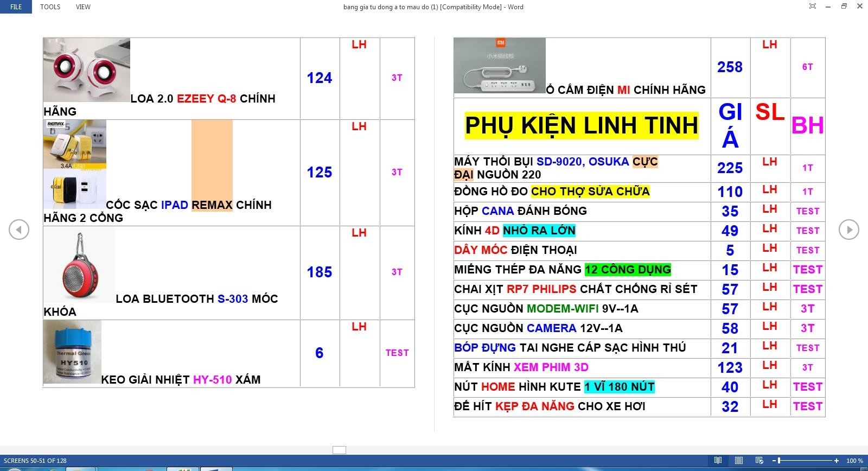Open the zoom dialog via 100 % label
868x471 pixels.
(x=854, y=461)
